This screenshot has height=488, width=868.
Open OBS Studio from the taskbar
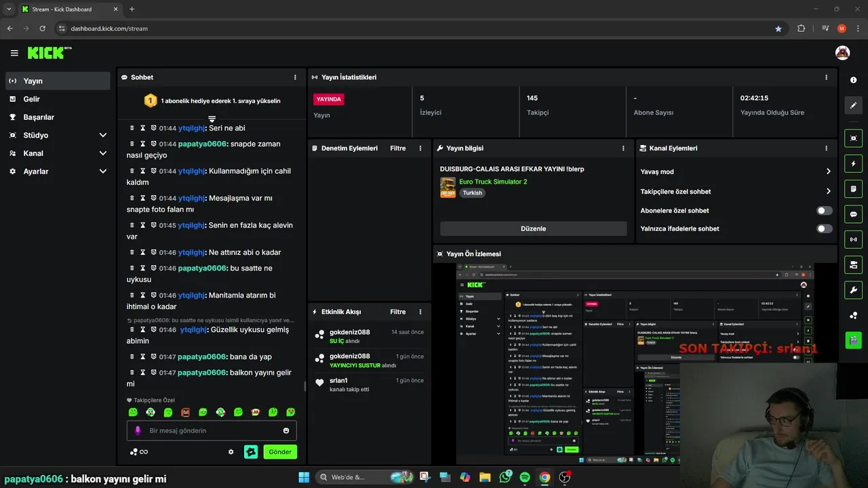[564, 477]
